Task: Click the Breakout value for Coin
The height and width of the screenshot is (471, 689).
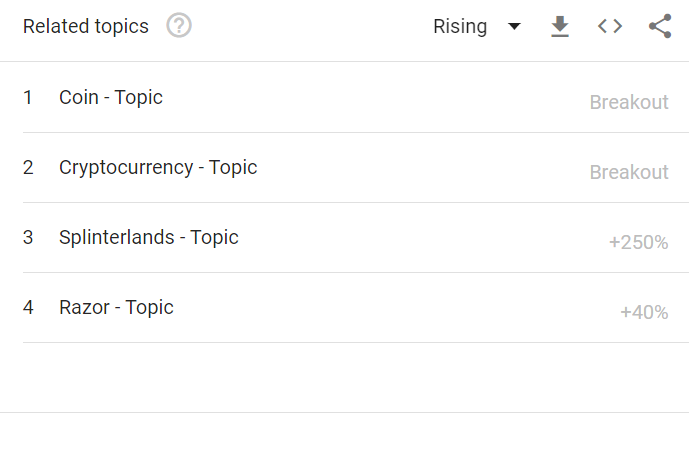Action: (x=629, y=102)
